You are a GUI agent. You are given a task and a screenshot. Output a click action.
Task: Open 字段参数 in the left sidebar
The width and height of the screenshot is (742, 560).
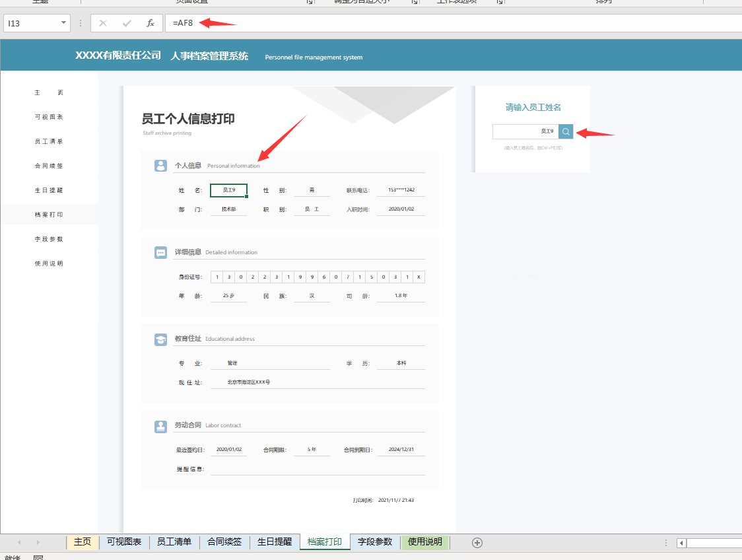click(x=49, y=239)
